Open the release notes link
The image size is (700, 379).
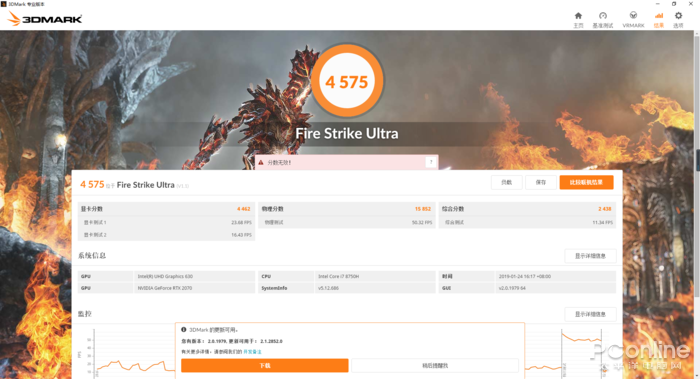(x=253, y=352)
